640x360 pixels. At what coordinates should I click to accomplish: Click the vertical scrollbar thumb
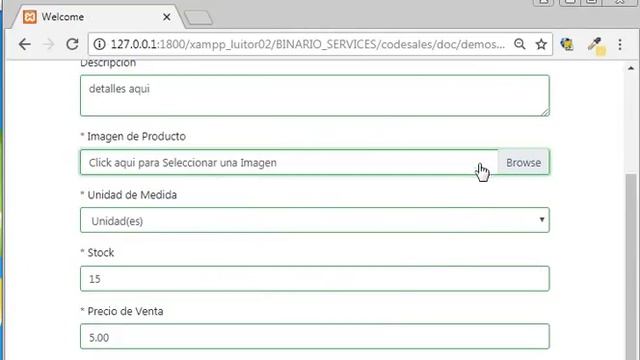[631, 267]
